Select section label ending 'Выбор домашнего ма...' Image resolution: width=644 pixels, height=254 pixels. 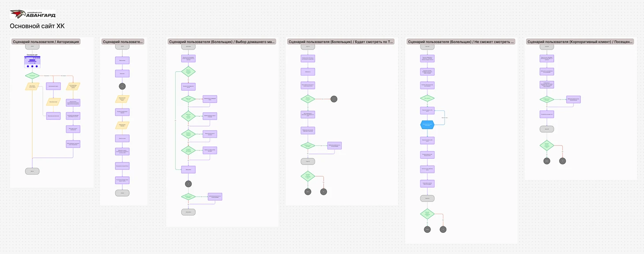pyautogui.click(x=222, y=42)
